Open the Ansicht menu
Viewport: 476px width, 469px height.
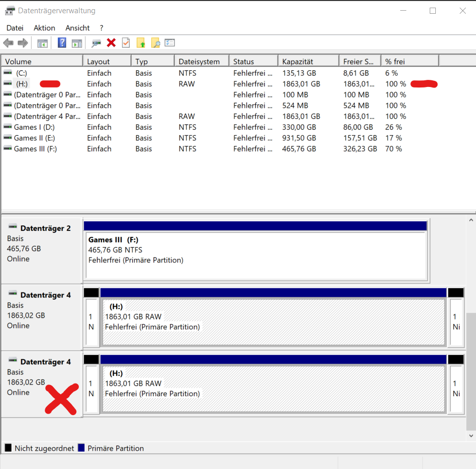pyautogui.click(x=77, y=28)
